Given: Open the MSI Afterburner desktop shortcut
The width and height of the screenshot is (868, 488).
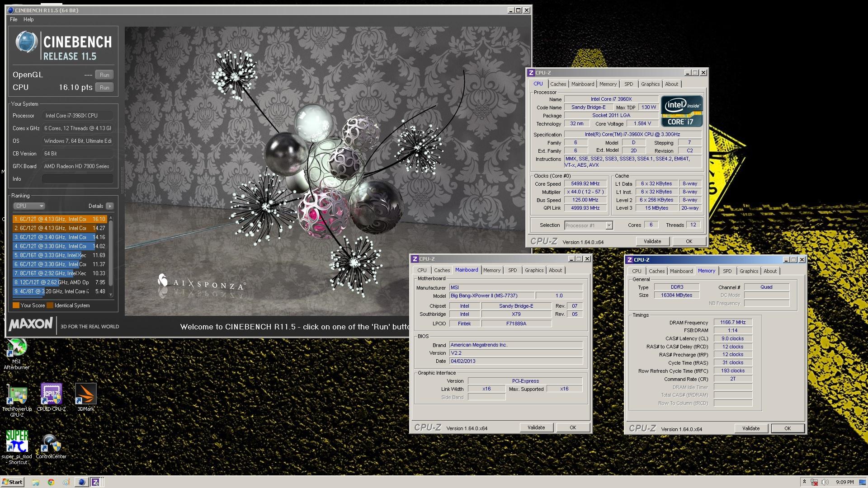Looking at the screenshot, I should pos(16,354).
